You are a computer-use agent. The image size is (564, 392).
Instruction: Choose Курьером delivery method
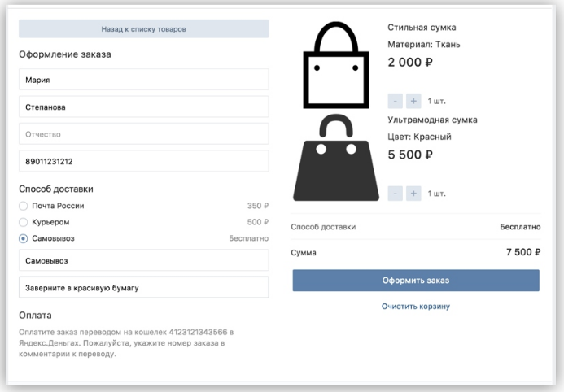click(24, 222)
